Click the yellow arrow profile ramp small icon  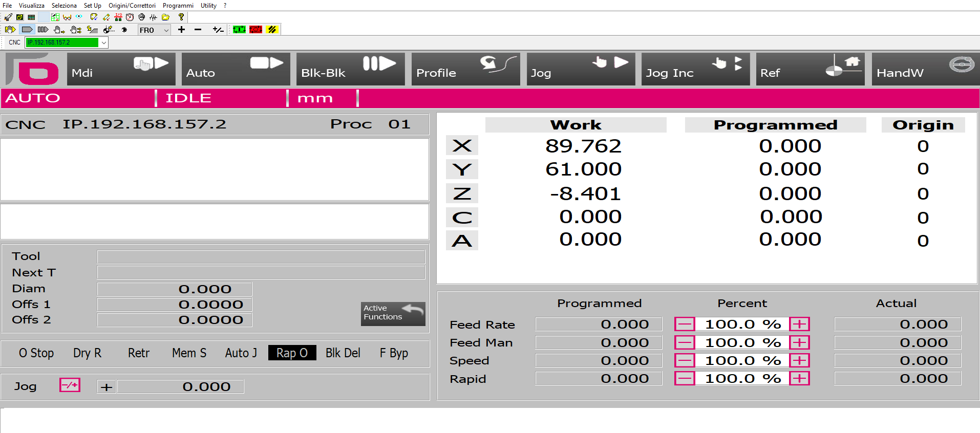pos(92,30)
